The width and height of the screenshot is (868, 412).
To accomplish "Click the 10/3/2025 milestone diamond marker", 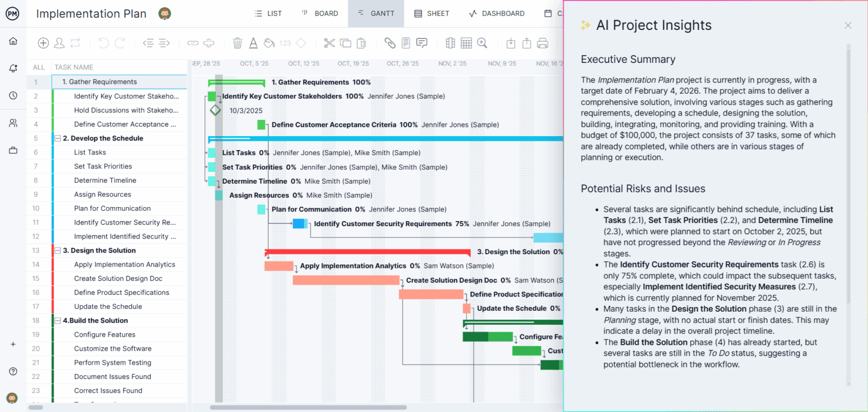I will click(x=215, y=111).
